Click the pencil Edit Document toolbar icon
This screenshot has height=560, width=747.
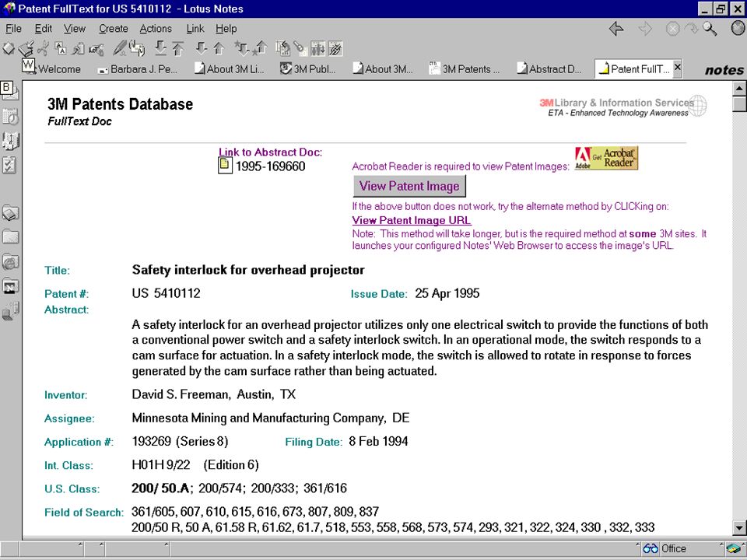pyautogui.click(x=120, y=47)
